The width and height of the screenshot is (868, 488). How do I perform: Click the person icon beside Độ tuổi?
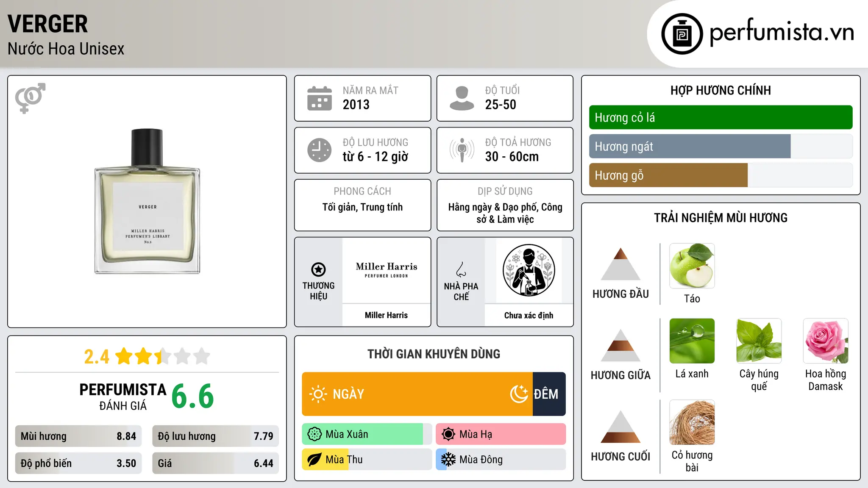462,98
